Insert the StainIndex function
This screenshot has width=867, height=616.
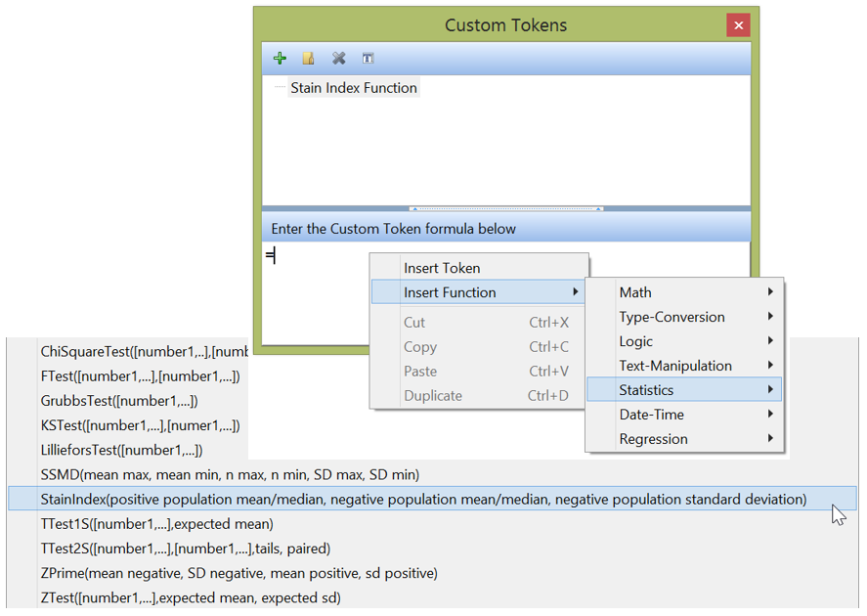[423, 500]
